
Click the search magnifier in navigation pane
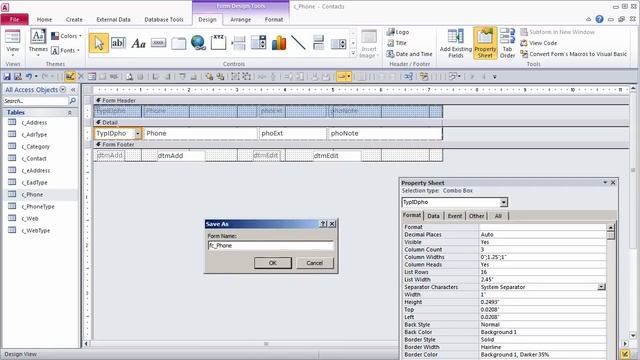tap(73, 101)
